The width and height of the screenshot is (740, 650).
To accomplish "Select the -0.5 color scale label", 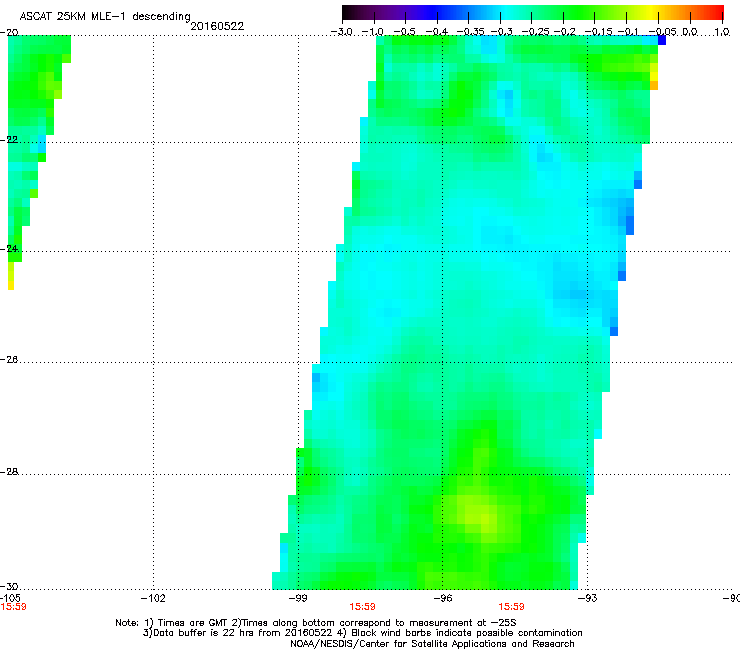I will click(405, 32).
